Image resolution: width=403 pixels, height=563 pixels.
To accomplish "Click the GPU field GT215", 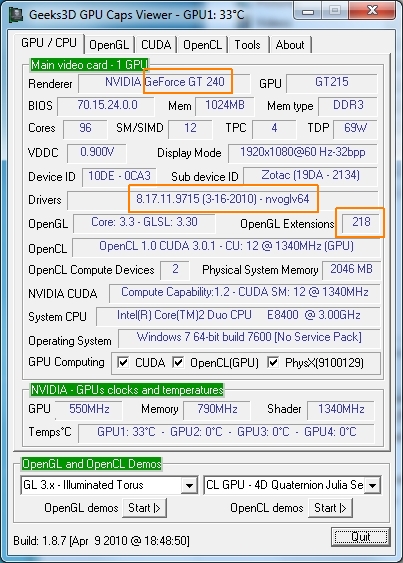I will [332, 83].
